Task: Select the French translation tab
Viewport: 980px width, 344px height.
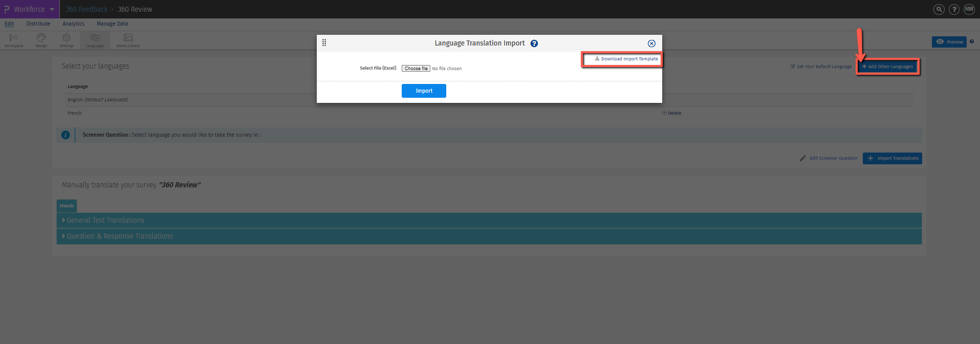Action: coord(67,206)
